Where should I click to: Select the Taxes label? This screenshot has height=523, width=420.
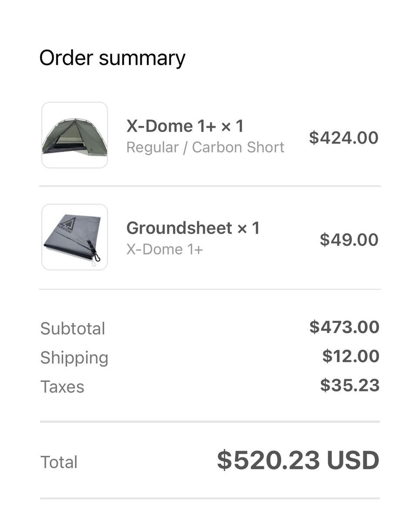click(62, 387)
